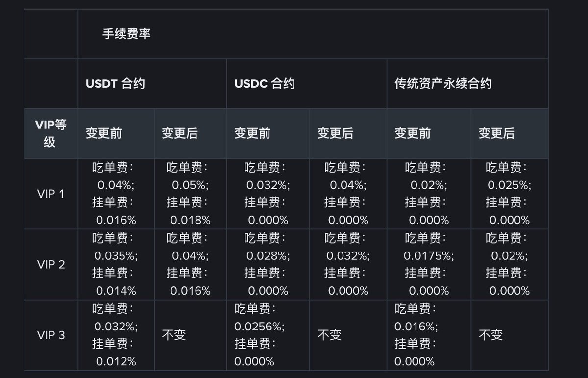Click the 传统资产永续合约 column header
This screenshot has width=588, height=378.
point(443,84)
